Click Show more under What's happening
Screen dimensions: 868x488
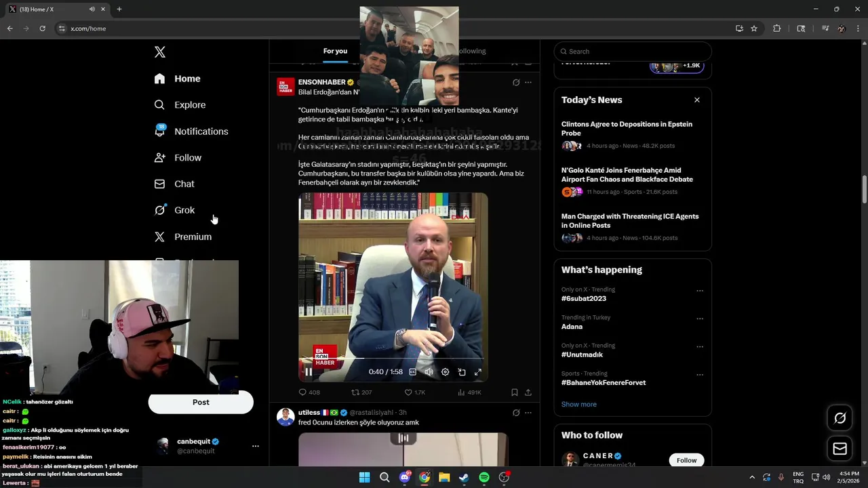point(579,404)
